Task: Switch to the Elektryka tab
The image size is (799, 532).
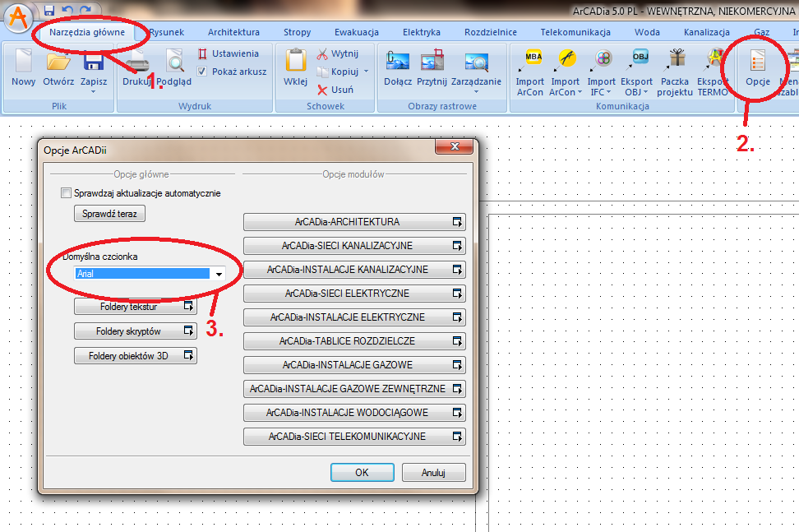Action: (x=422, y=32)
